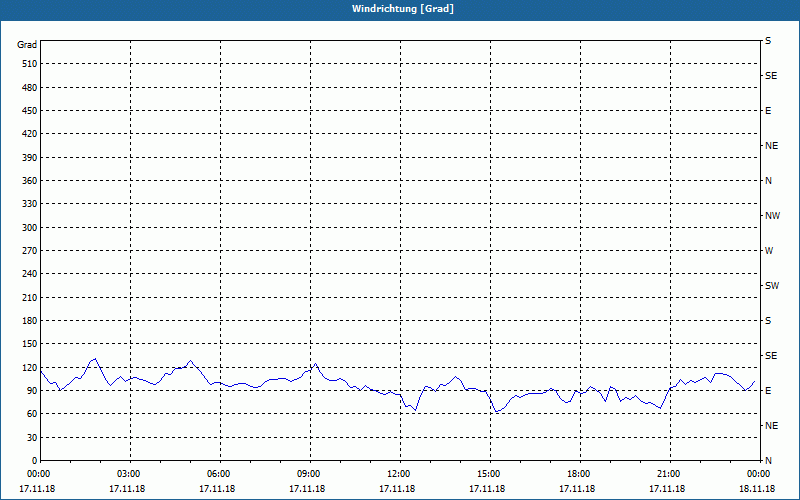Select the 17.11.18 date under 06:00
This screenshot has width=800, height=500.
tap(217, 488)
